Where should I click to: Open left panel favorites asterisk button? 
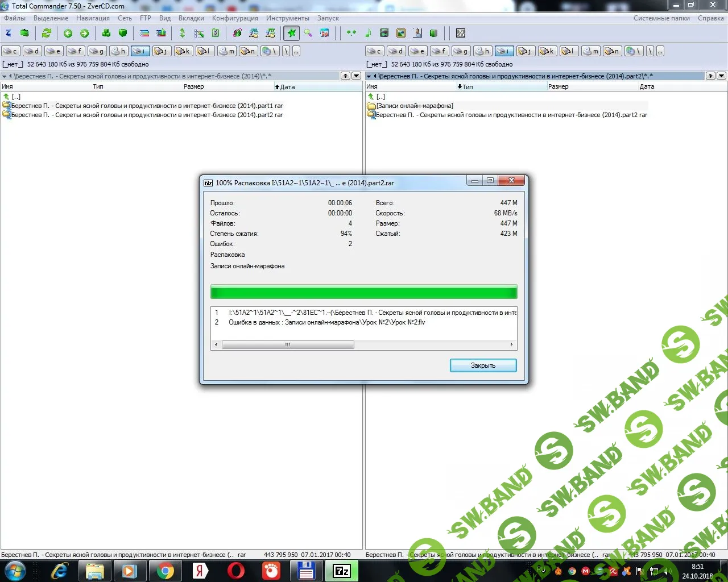(x=345, y=76)
